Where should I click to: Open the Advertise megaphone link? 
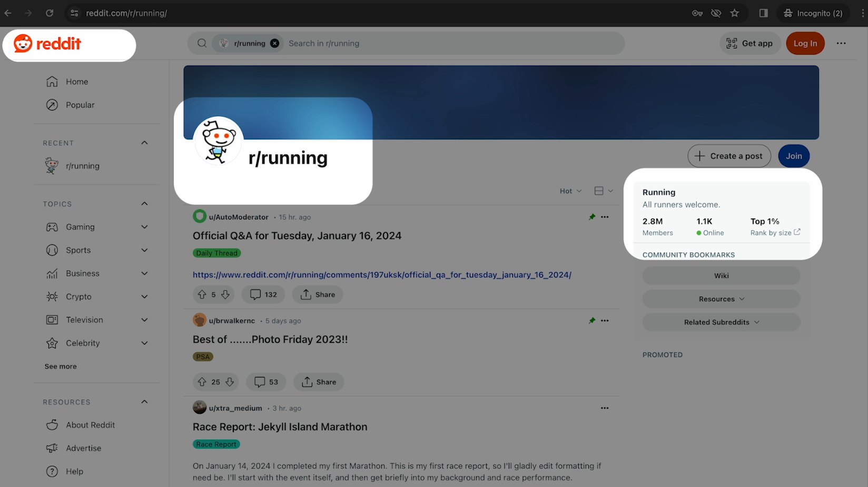(x=83, y=448)
